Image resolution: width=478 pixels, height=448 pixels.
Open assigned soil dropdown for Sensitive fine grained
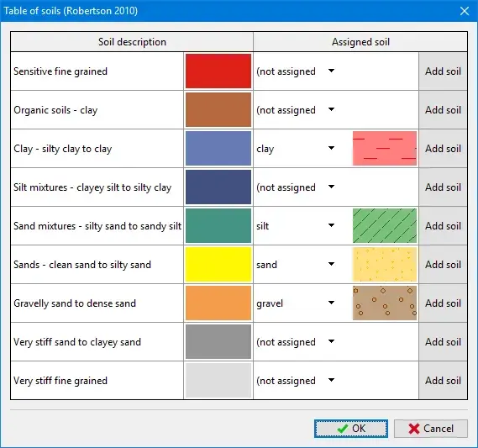click(x=331, y=71)
